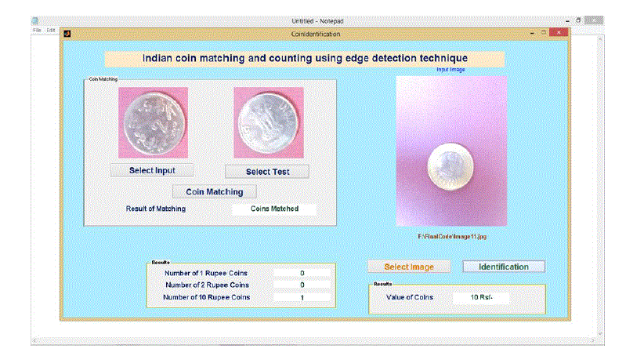644x356 pixels.
Task: Click the left input coin thumbnail
Action: (153, 122)
